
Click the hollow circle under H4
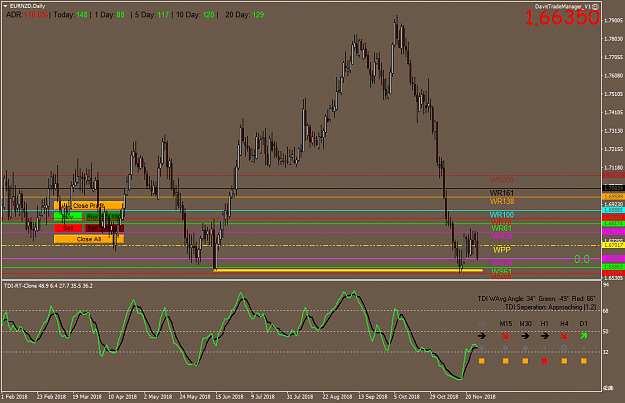point(564,348)
